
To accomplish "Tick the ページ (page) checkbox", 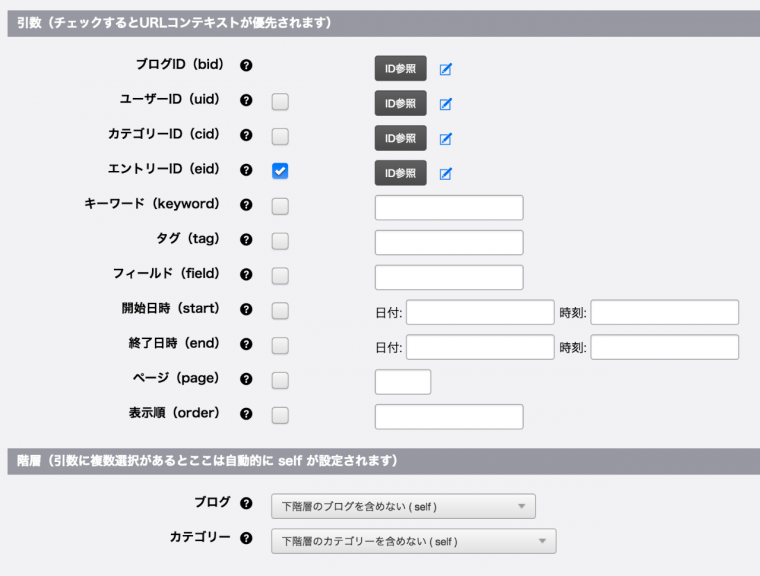I will pos(280,380).
